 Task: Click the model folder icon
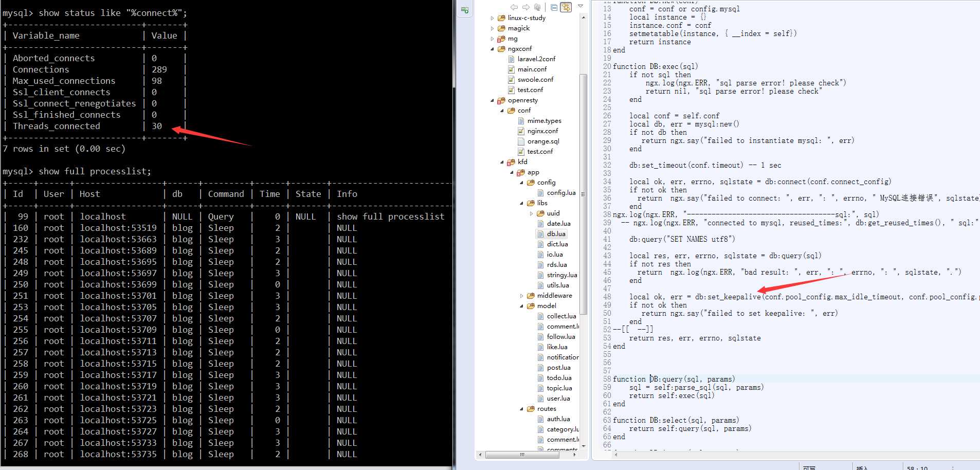click(x=531, y=306)
